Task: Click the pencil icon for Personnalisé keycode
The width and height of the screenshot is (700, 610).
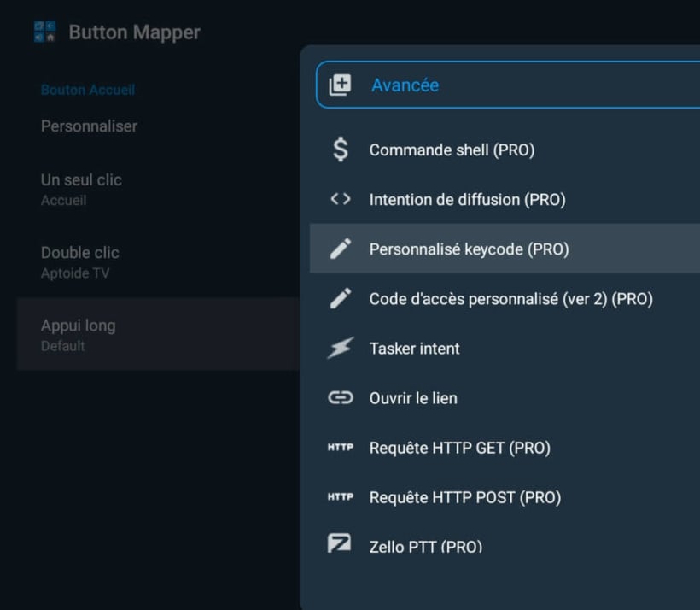Action: tap(341, 249)
